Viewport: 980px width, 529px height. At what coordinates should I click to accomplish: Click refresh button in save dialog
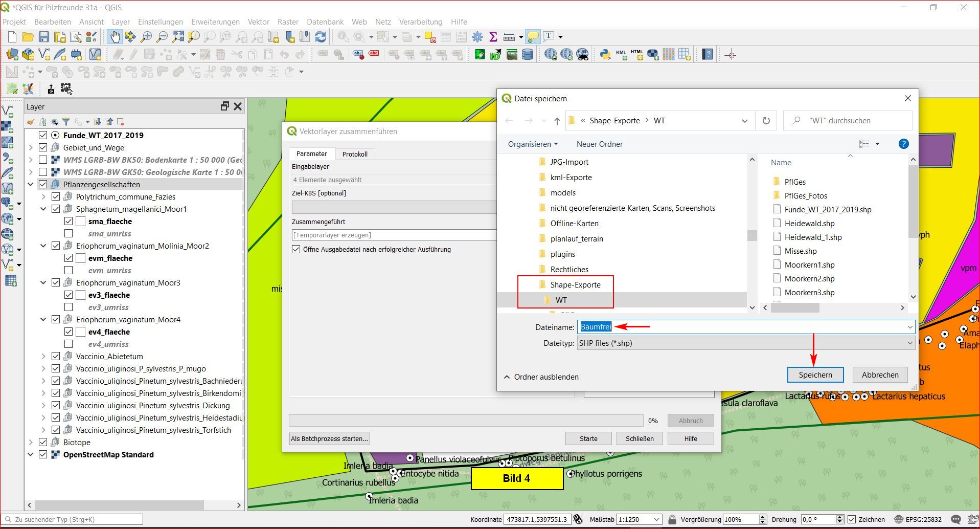point(766,121)
